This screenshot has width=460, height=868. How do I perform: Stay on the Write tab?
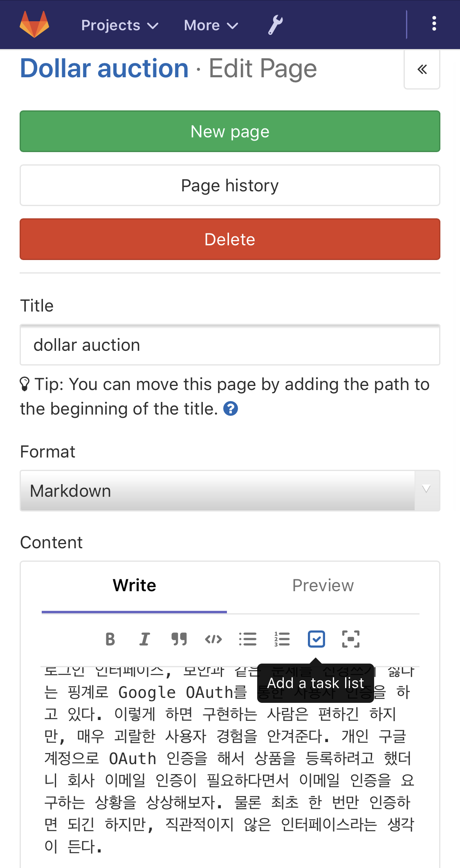[x=134, y=585]
